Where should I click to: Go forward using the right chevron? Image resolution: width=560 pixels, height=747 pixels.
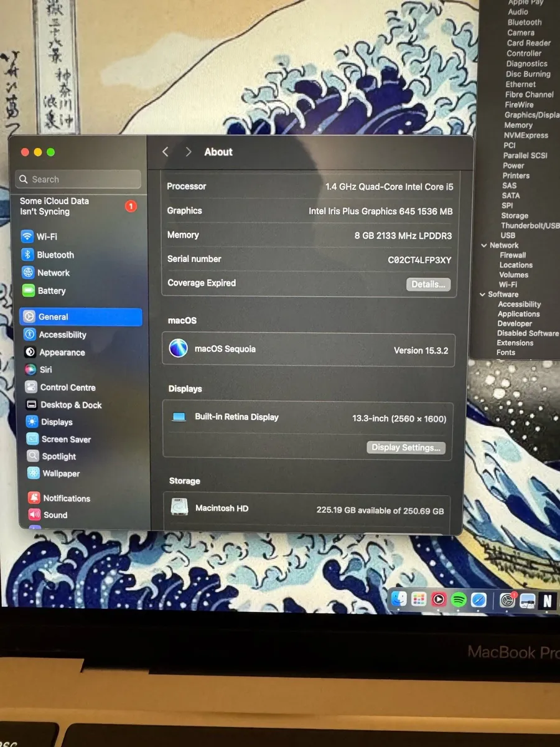(188, 152)
